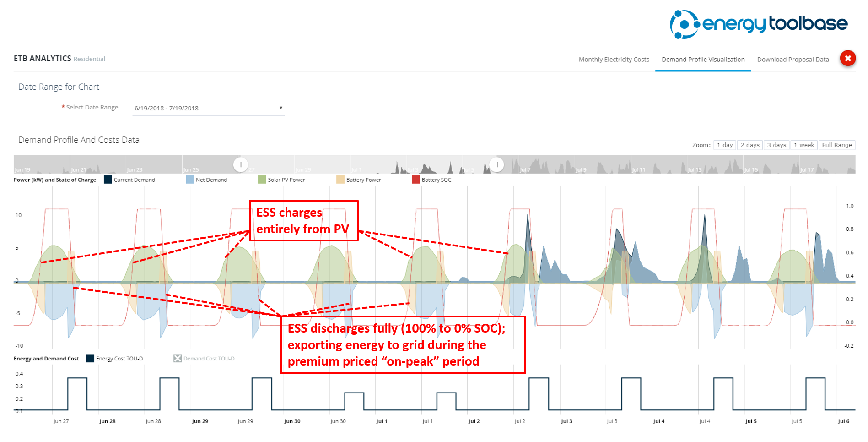Open the Download Proposal Data tab
This screenshot has height=442, width=868.
click(793, 60)
